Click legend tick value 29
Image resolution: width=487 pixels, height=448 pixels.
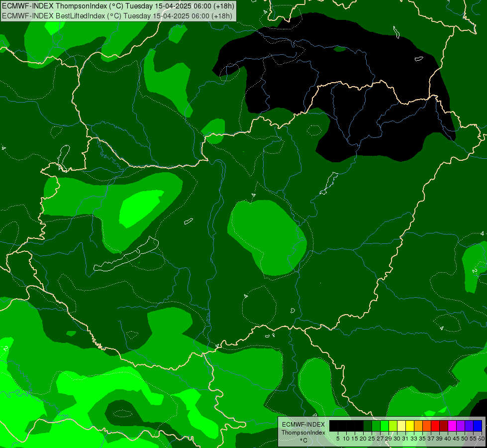pyautogui.click(x=389, y=439)
